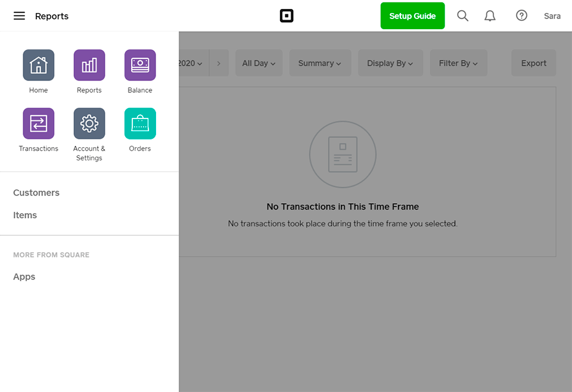
Task: Open the Summary dropdown
Action: pos(320,63)
